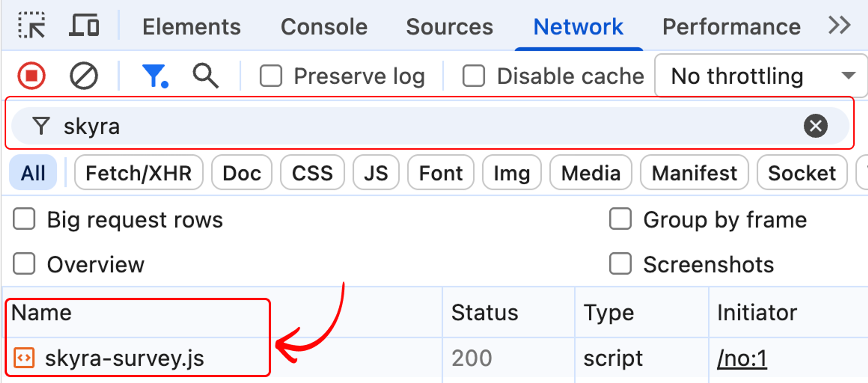
Task: Switch to the Elements tab
Action: coord(191,27)
